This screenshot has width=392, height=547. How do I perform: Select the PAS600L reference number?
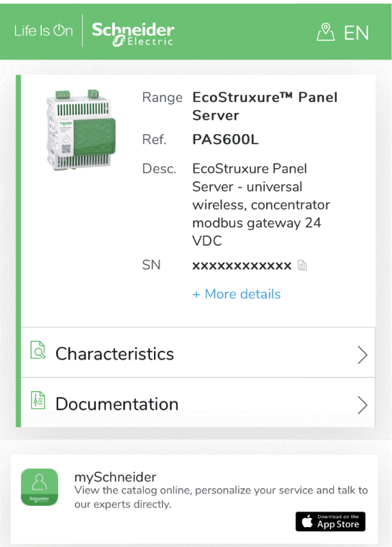pos(226,139)
